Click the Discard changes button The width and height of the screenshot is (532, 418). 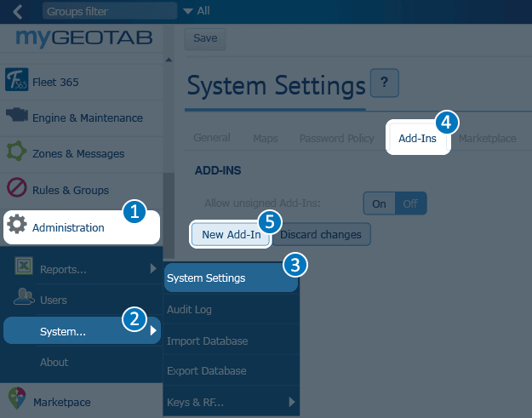[x=321, y=234]
